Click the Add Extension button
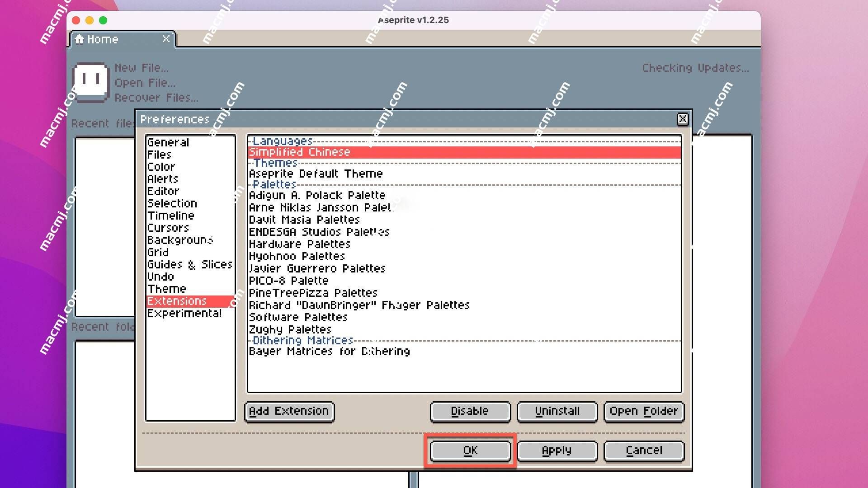This screenshot has height=488, width=868. [289, 411]
